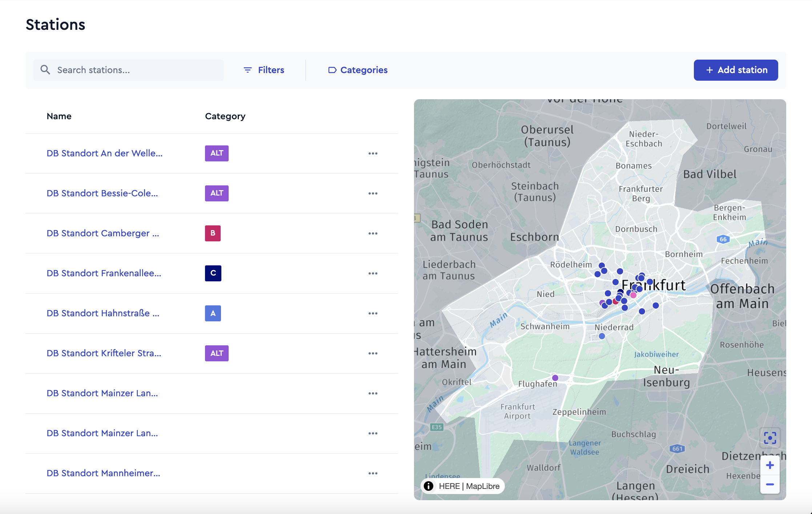The height and width of the screenshot is (514, 812).
Task: Open options menu for DB Standort Mannheimer
Action: 373,473
